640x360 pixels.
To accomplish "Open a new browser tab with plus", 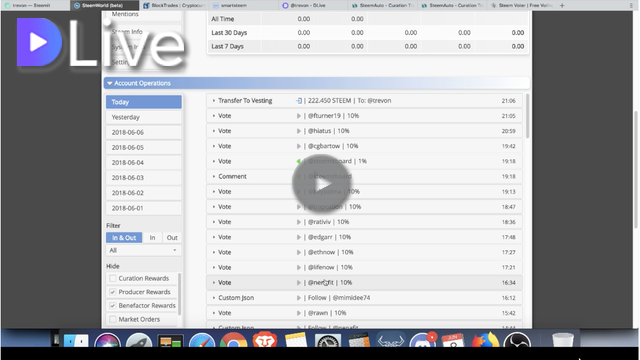I will 562,5.
